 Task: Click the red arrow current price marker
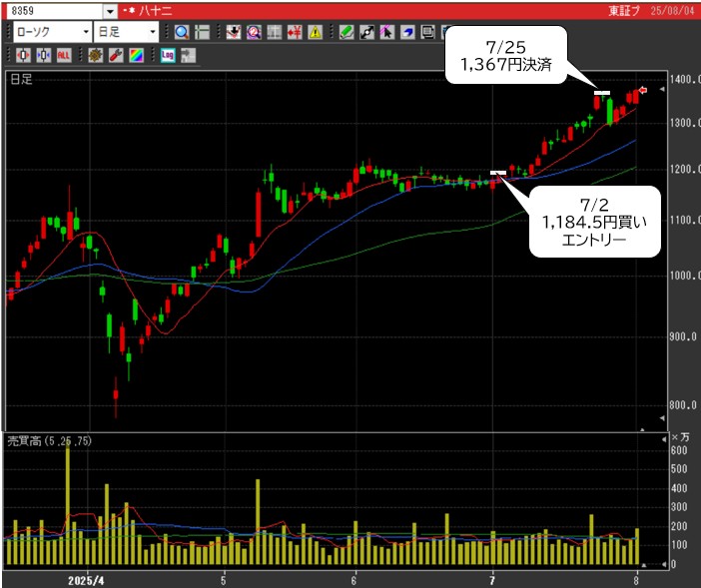tap(643, 92)
